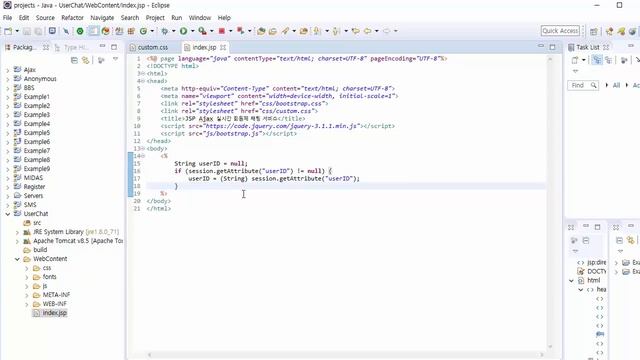
Task: Collapse the UserChat project
Action: [x=7, y=214]
